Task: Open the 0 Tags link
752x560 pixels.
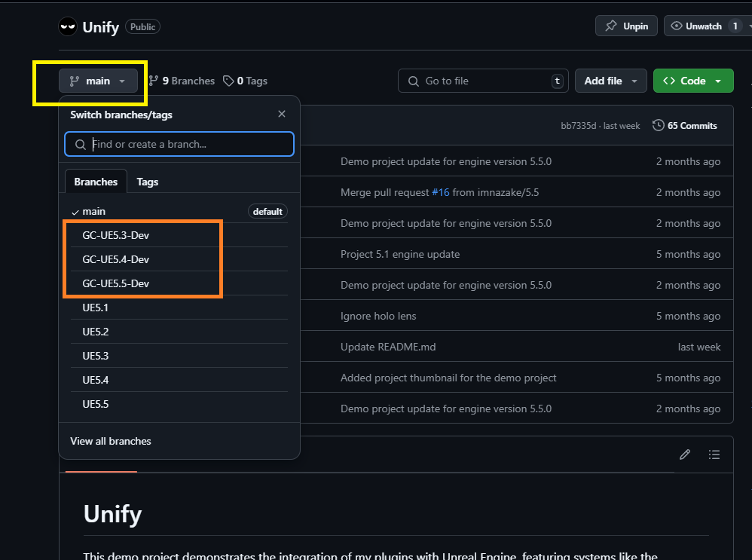Action: 245,81
